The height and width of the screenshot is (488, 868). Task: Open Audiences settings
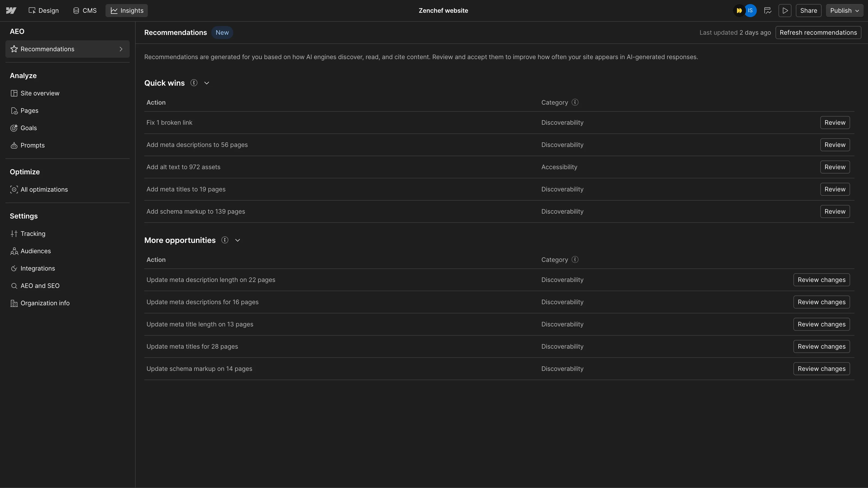point(67,251)
